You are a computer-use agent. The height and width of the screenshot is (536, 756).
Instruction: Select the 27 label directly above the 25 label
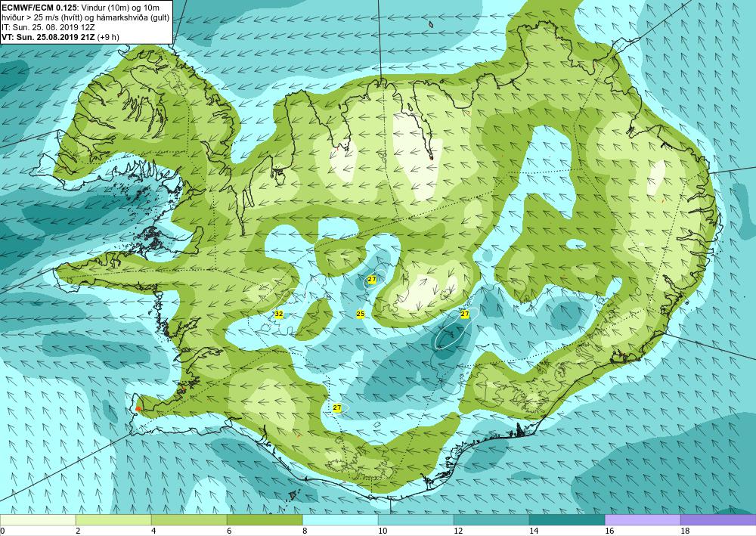(372, 279)
